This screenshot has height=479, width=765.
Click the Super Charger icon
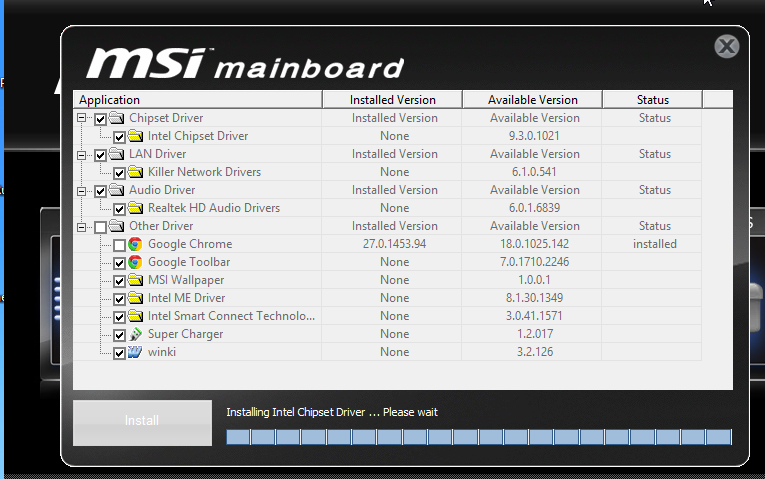click(x=135, y=334)
